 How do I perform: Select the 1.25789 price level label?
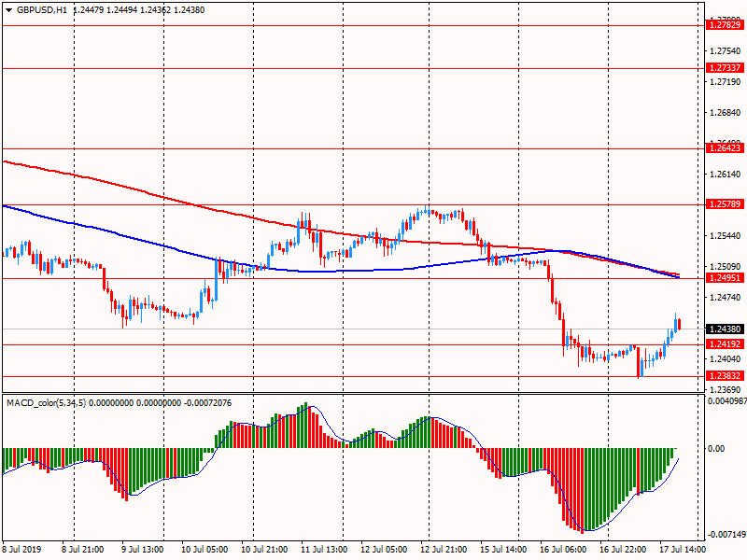pos(725,204)
